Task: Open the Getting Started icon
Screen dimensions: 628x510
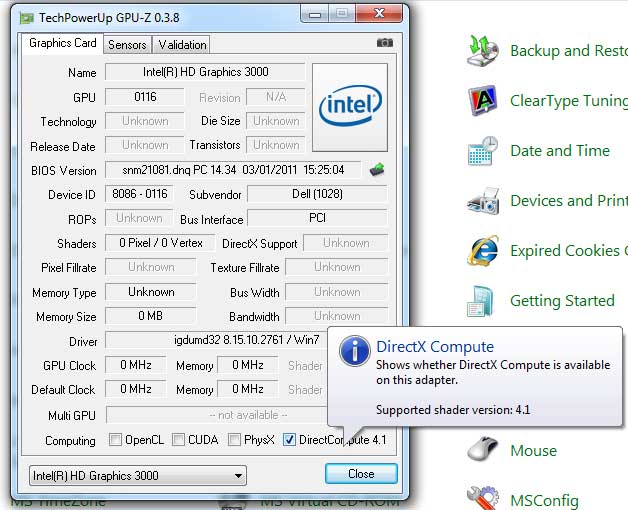Action: pos(481,301)
